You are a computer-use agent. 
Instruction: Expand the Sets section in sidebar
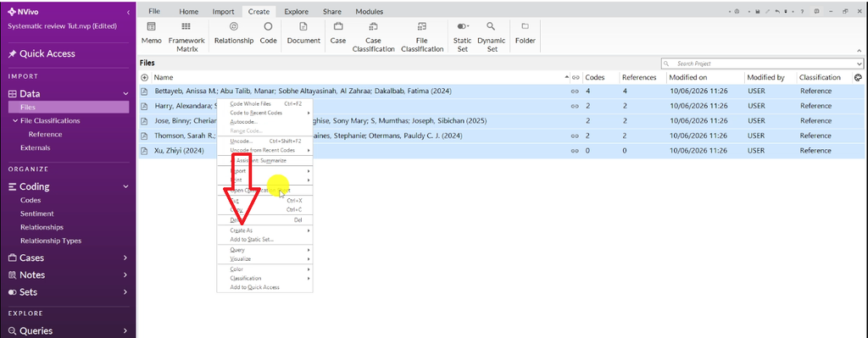pos(125,292)
